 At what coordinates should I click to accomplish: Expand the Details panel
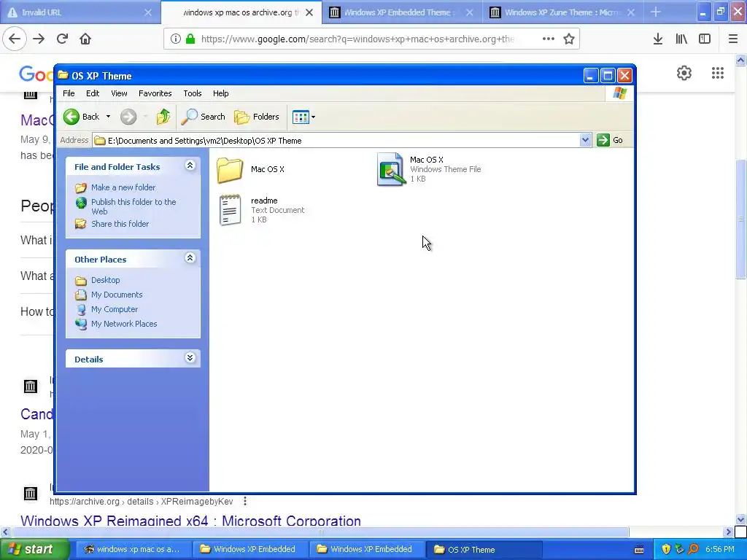(190, 358)
